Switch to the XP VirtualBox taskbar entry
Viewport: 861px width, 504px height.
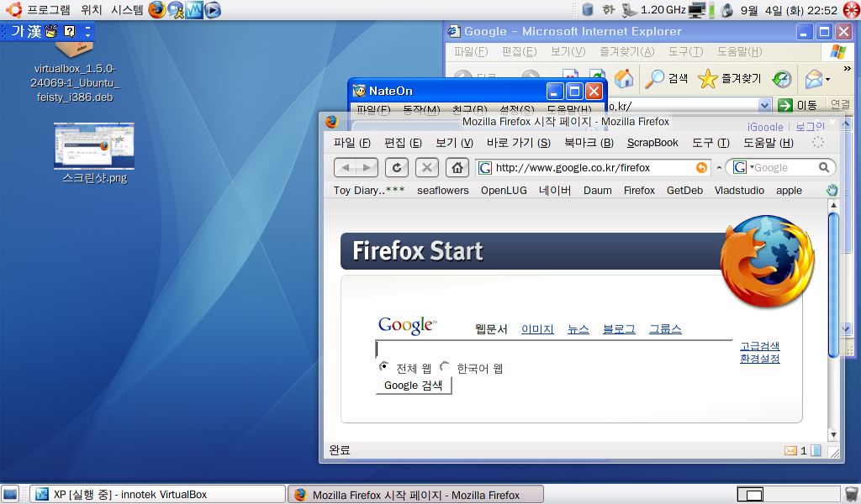pos(157,495)
